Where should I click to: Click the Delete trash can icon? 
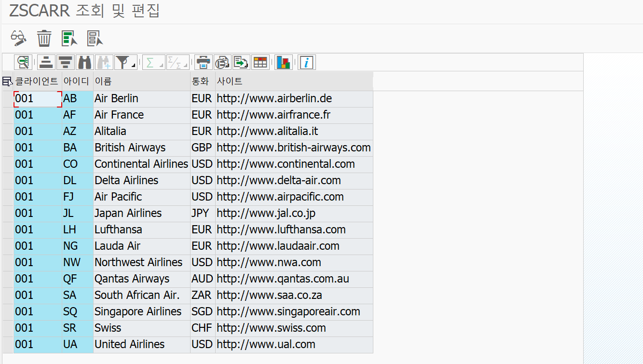coord(44,38)
